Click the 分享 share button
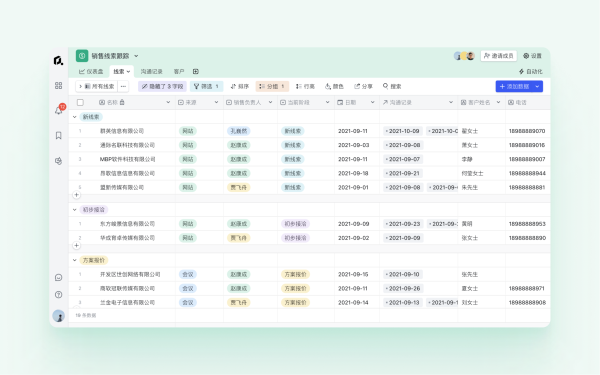 click(x=364, y=86)
